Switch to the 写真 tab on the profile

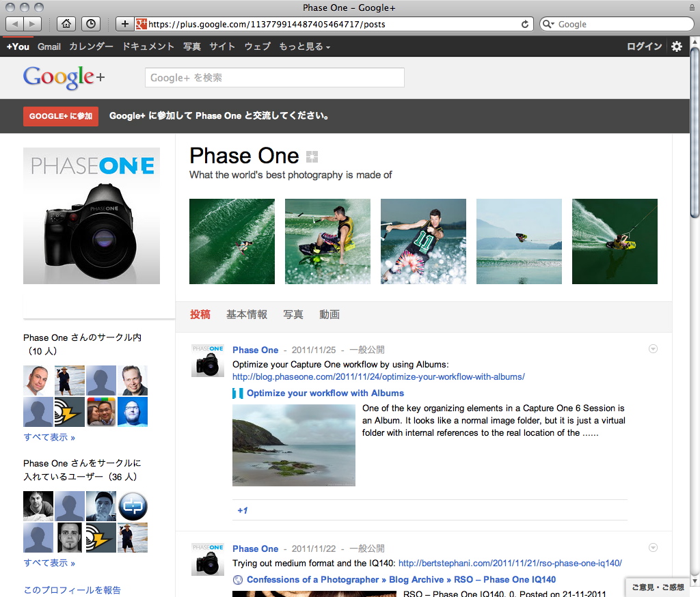tap(293, 314)
